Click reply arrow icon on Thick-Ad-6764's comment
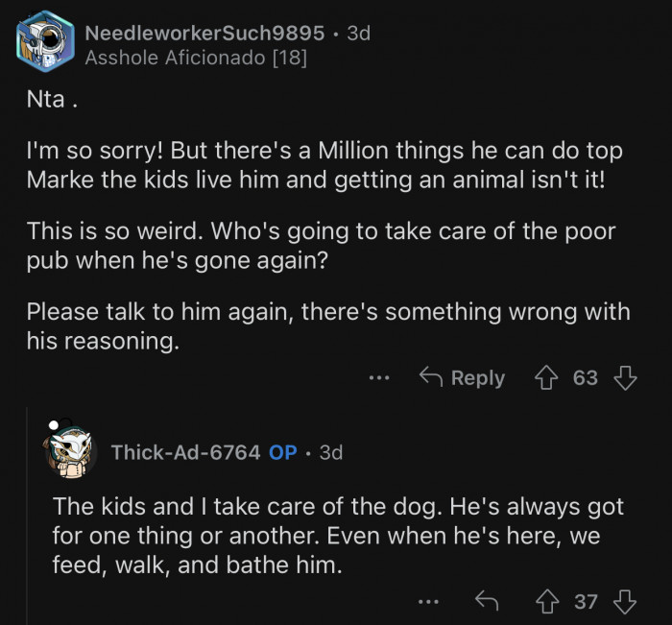The height and width of the screenshot is (625, 672). click(488, 602)
